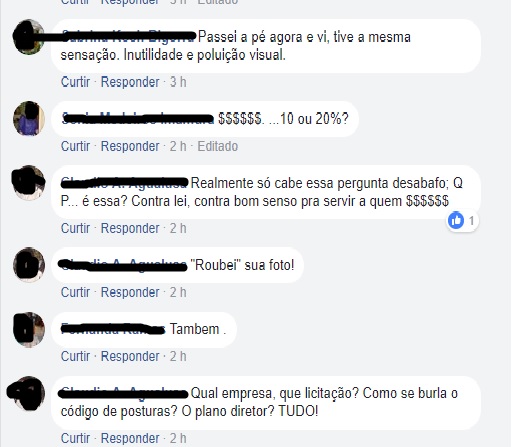Open avatar beside '$$$$$$. ...10 ou 20%?' comment
The image size is (512, 447).
tap(29, 118)
